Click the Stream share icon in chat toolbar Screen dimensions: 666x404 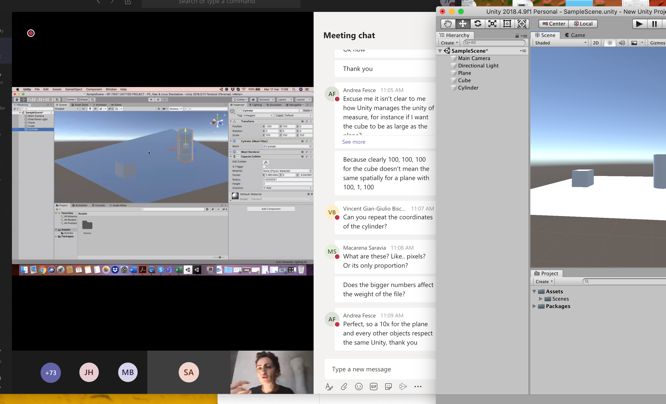pos(403,387)
